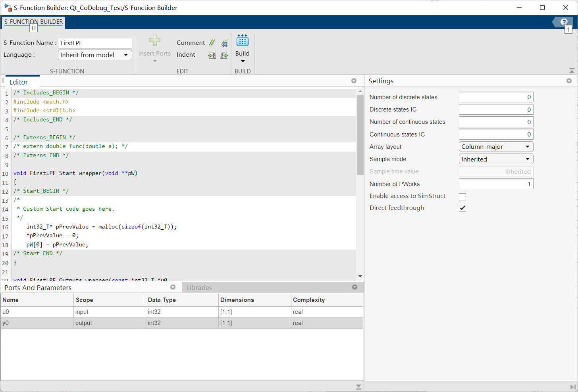Viewport: 578px width, 392px height.
Task: Click the real complexity cell of y0
Action: tap(327, 323)
